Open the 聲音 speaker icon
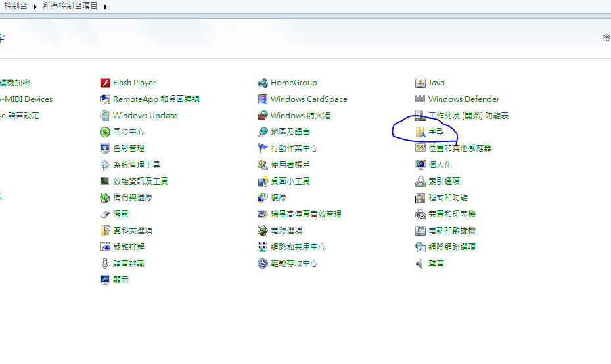 tap(420, 263)
